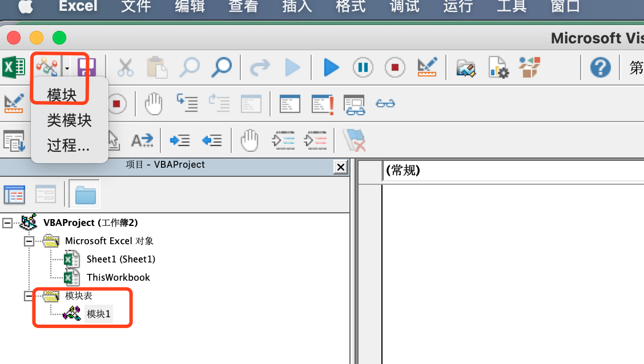Click the list properties icon in third toolbar
Viewport: 644px width, 364px height.
(14, 140)
